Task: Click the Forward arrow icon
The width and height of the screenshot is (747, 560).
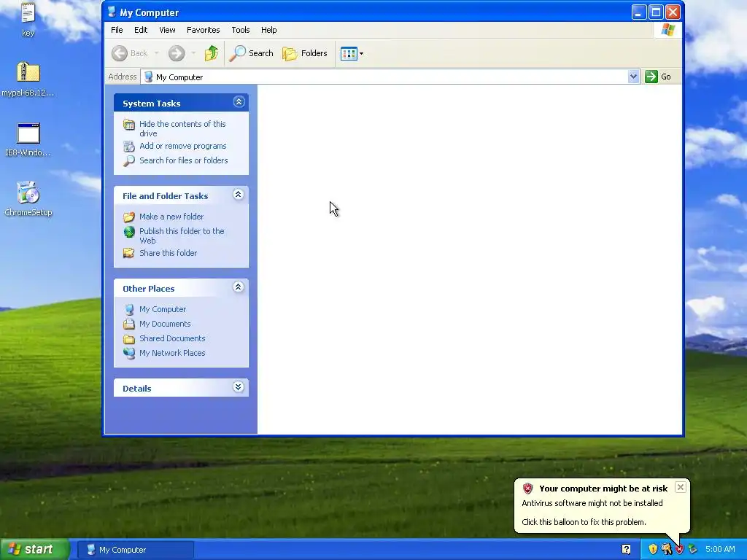Action: point(177,53)
